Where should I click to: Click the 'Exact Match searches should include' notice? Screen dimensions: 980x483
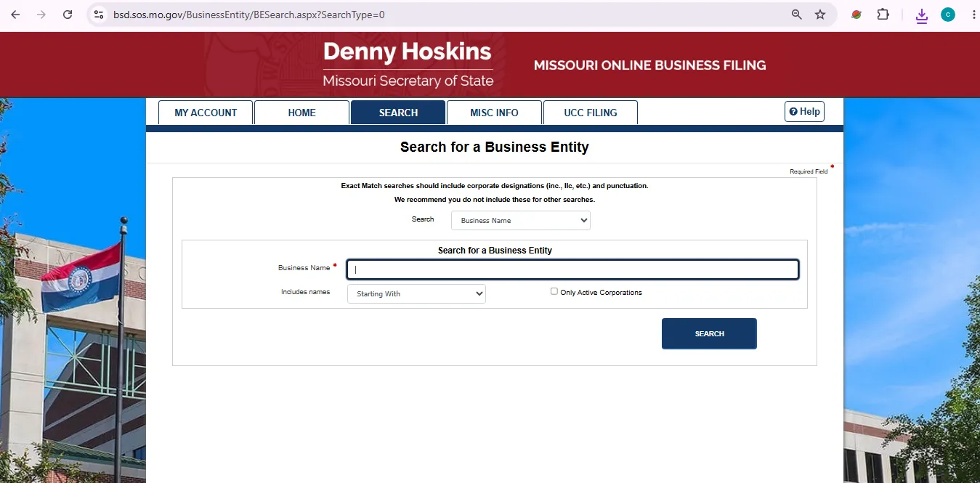click(494, 186)
